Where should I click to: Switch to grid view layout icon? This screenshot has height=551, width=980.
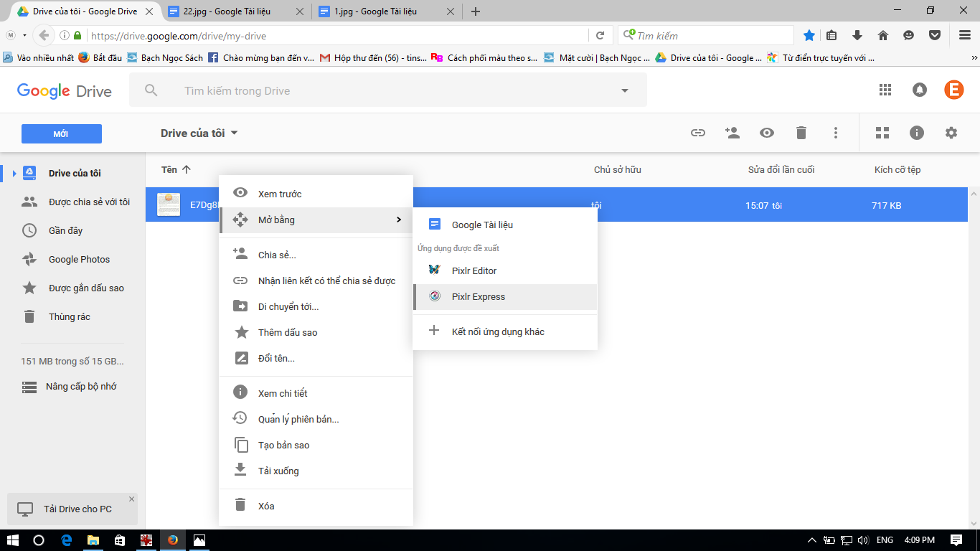click(882, 133)
